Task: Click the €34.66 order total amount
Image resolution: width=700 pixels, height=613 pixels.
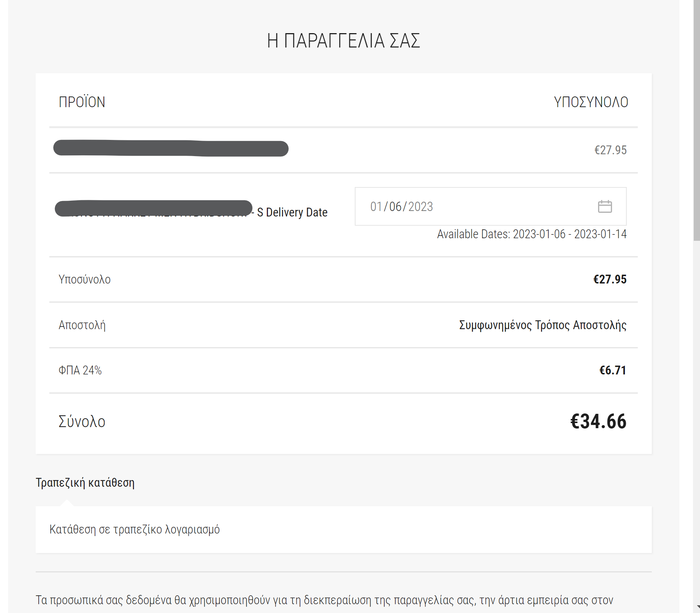Action: point(598,422)
